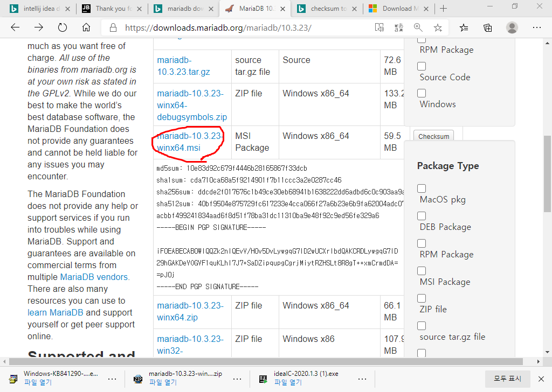Download the mariadb-10.3.23-win32 ZIP file
Image resolution: width=552 pixels, height=392 pixels.
(190, 345)
